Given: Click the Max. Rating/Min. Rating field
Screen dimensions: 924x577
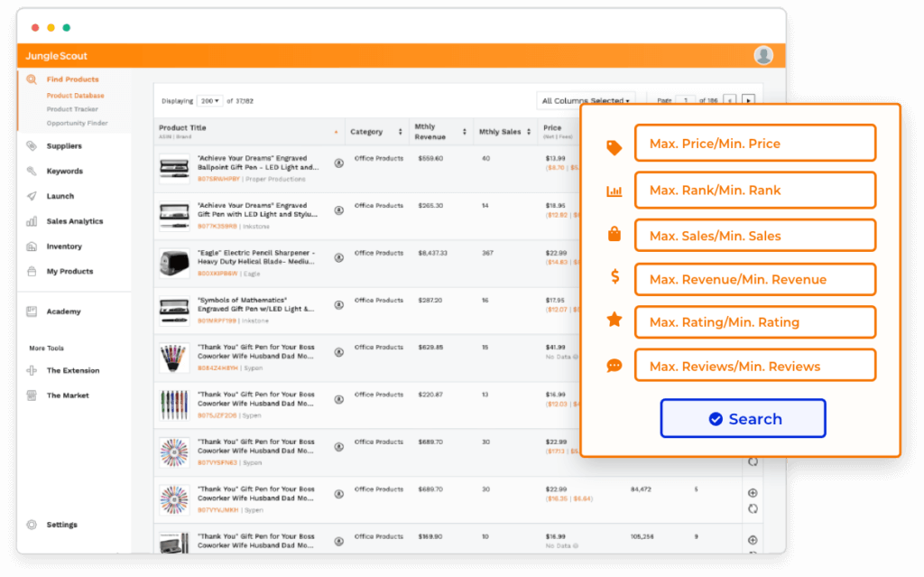Looking at the screenshot, I should coord(755,322).
